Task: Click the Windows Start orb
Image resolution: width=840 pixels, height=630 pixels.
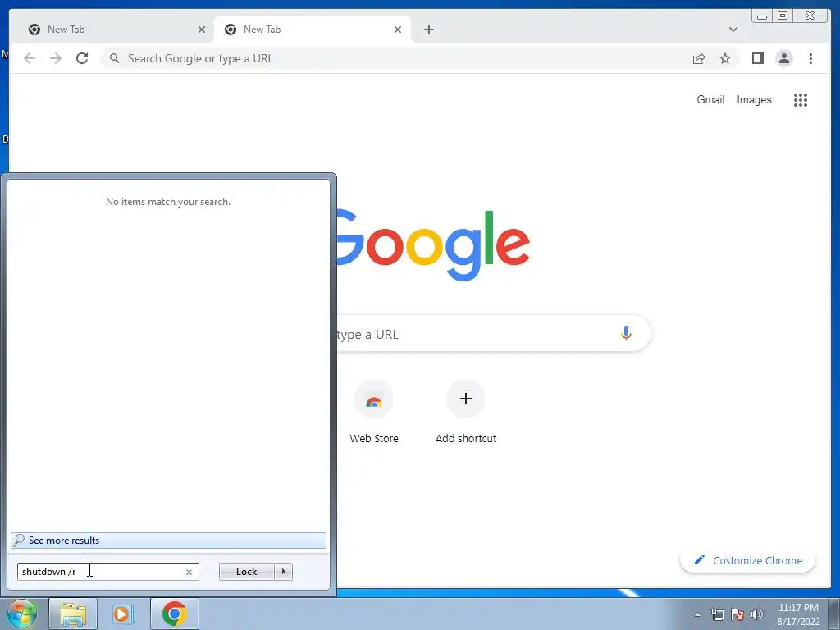Action: tap(21, 614)
